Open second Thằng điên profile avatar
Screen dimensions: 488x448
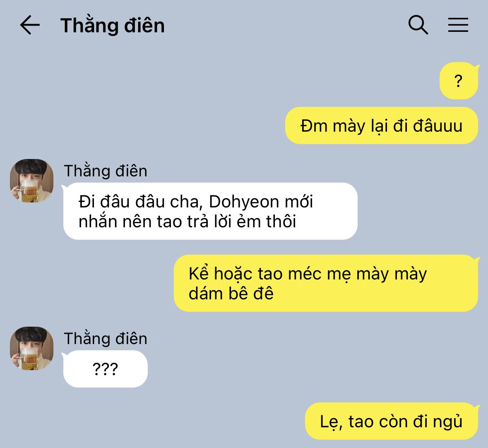pyautogui.click(x=32, y=348)
